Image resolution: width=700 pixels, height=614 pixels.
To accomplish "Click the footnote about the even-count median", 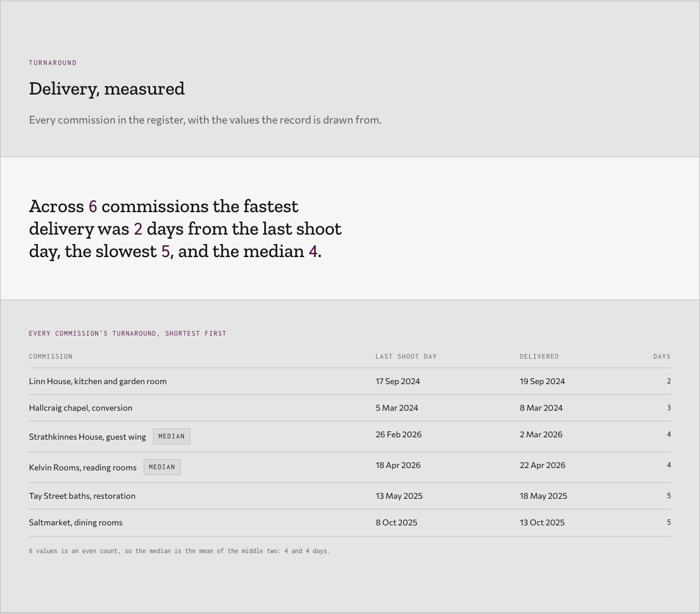I will click(x=180, y=551).
